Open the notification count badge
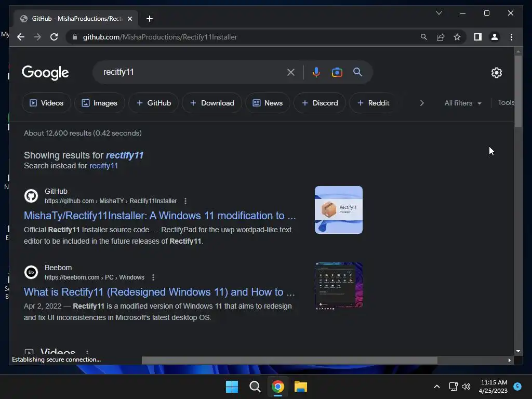The height and width of the screenshot is (399, 532). [517, 387]
